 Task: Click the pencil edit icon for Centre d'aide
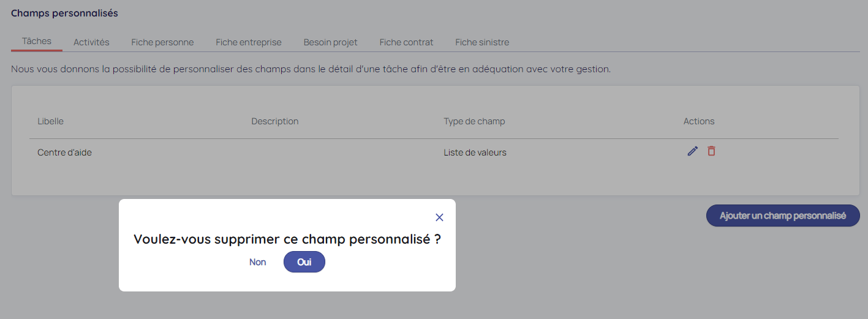[693, 151]
